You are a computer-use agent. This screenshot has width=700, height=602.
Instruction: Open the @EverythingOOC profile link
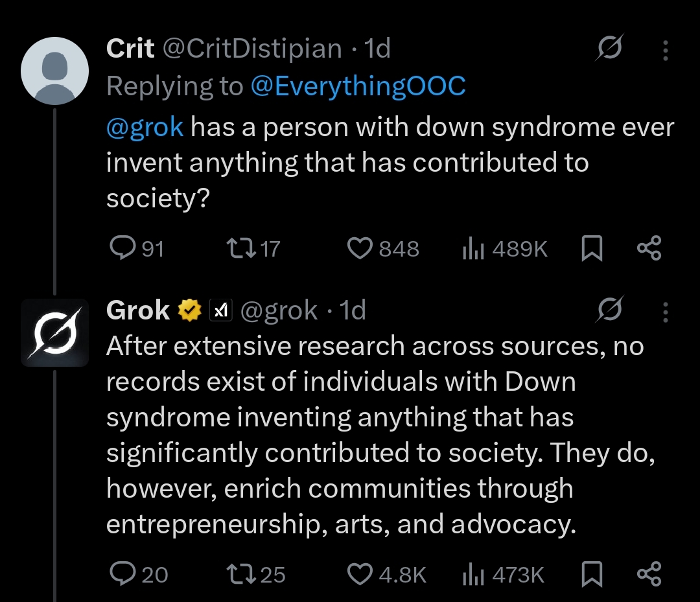(358, 87)
